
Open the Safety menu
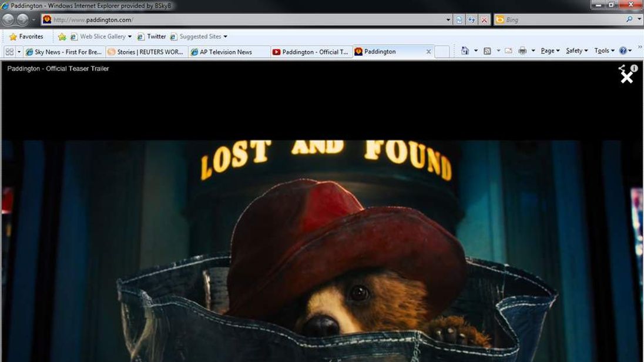click(x=576, y=51)
